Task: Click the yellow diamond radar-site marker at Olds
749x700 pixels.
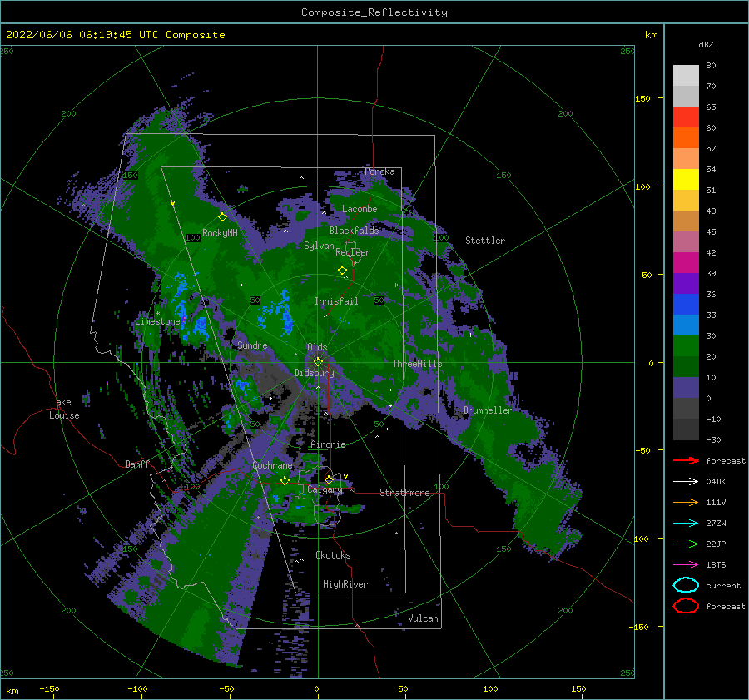Action: click(318, 362)
